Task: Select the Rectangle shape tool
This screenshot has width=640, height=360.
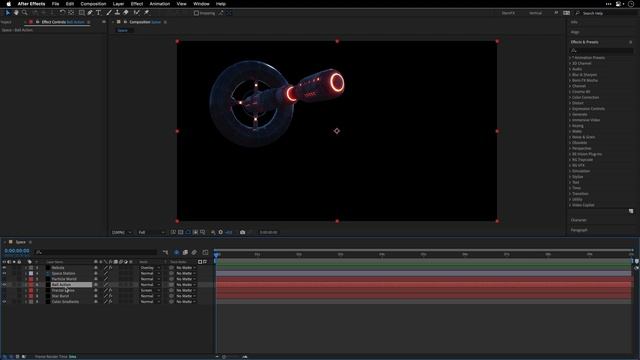Action: (82, 13)
